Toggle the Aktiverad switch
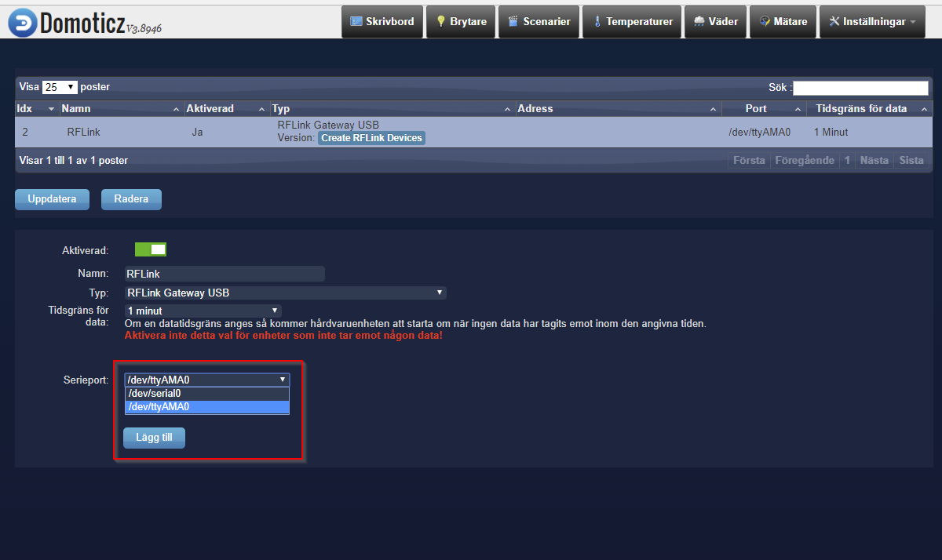 pyautogui.click(x=151, y=249)
